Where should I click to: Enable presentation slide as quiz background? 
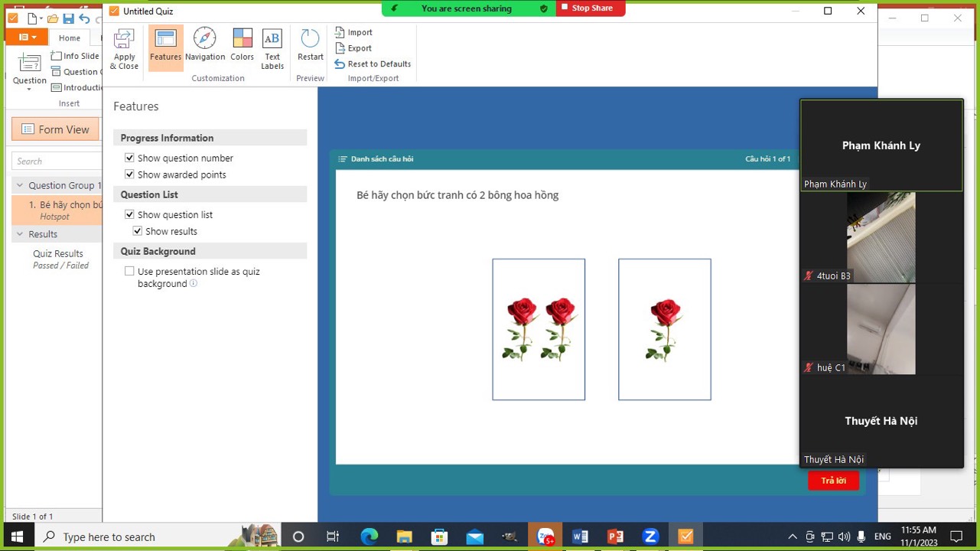(x=130, y=271)
